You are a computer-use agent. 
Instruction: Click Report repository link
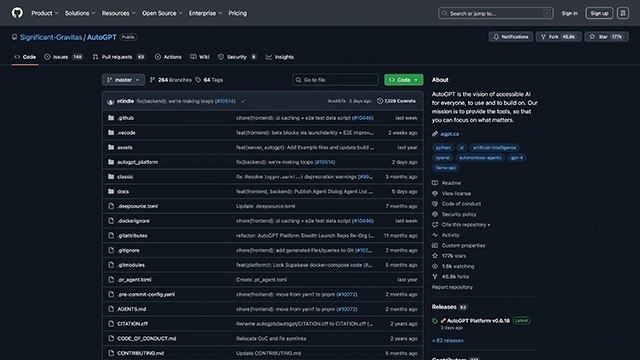452,287
